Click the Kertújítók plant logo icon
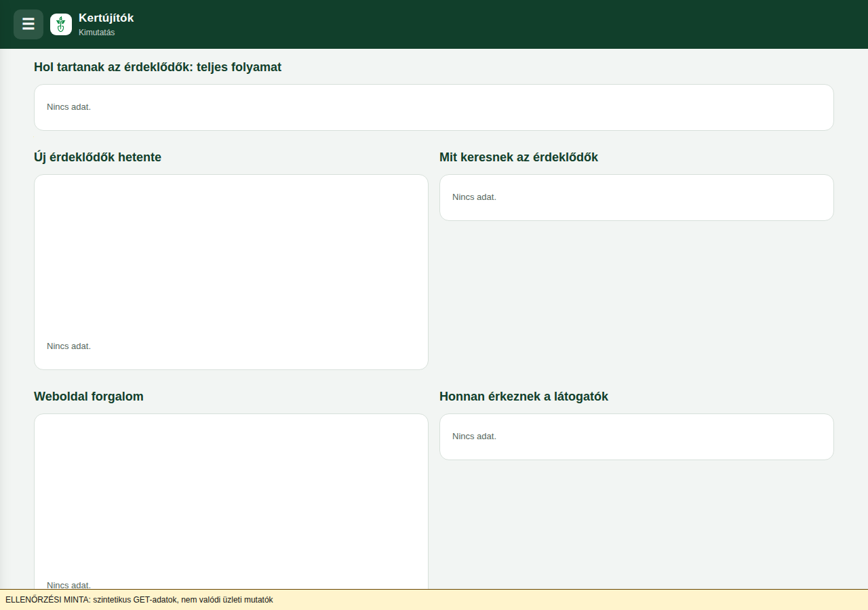This screenshot has height=610, width=868. click(61, 24)
